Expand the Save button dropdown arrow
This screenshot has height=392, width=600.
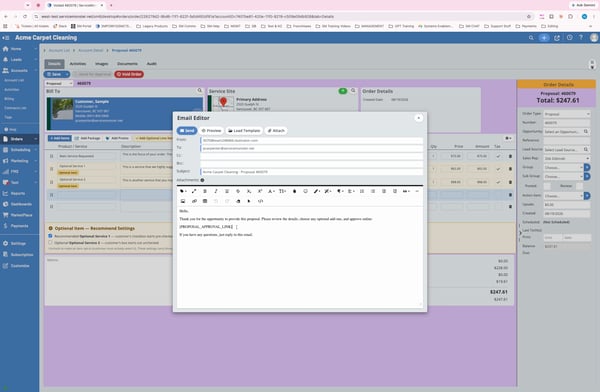point(67,74)
